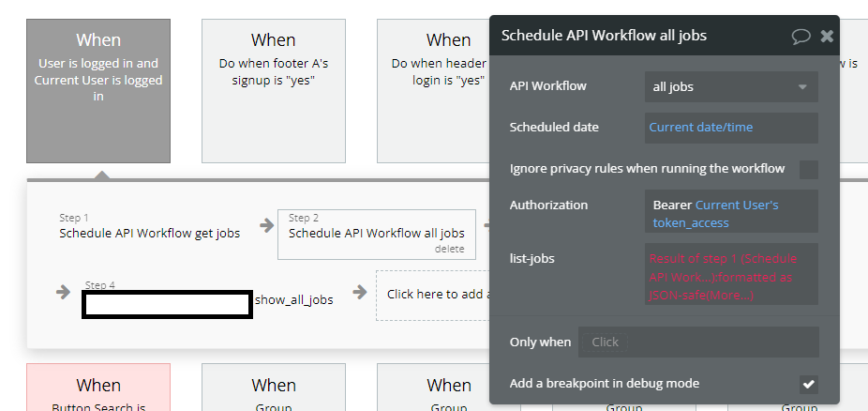Screen dimensions: 868x411
Task: Uncheck Add a breakpoint in debug mode
Action: tap(808, 384)
